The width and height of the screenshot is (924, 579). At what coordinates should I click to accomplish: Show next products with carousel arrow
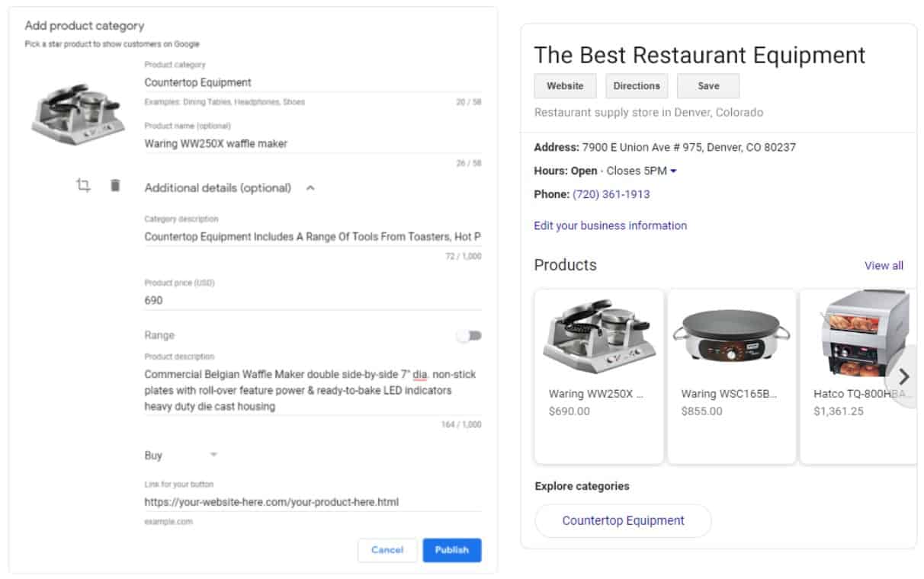(903, 376)
